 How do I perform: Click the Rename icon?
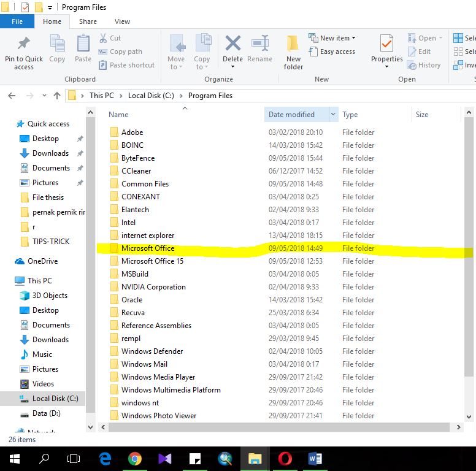260,43
